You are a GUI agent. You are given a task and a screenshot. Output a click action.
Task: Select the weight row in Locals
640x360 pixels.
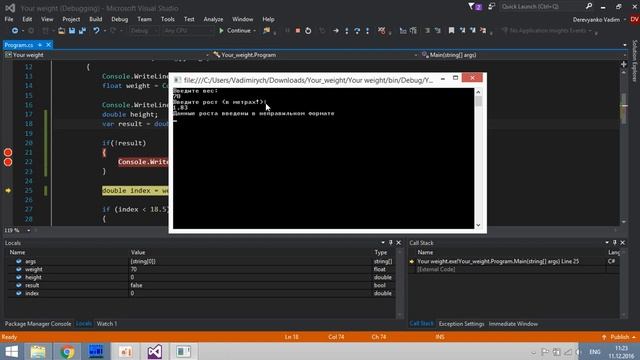pyautogui.click(x=200, y=269)
